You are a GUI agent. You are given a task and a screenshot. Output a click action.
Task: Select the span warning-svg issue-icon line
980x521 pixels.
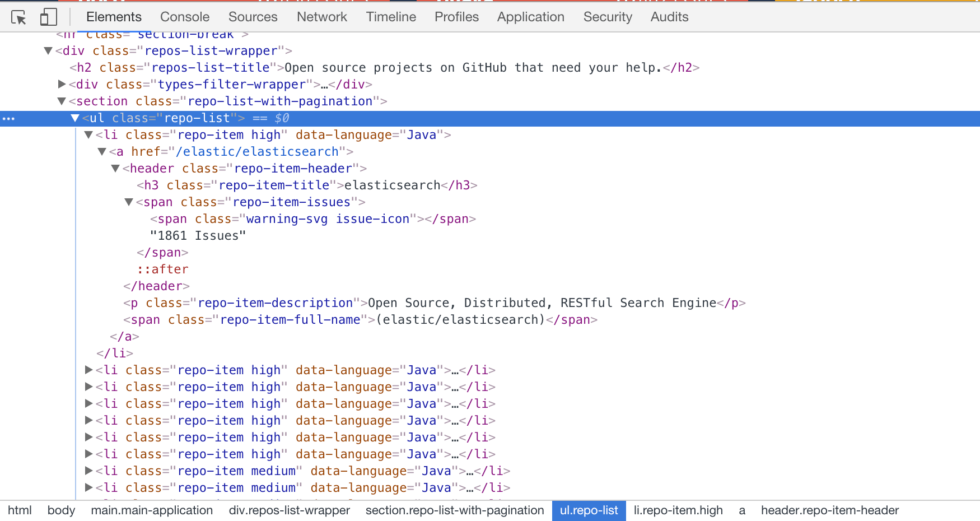pos(313,219)
